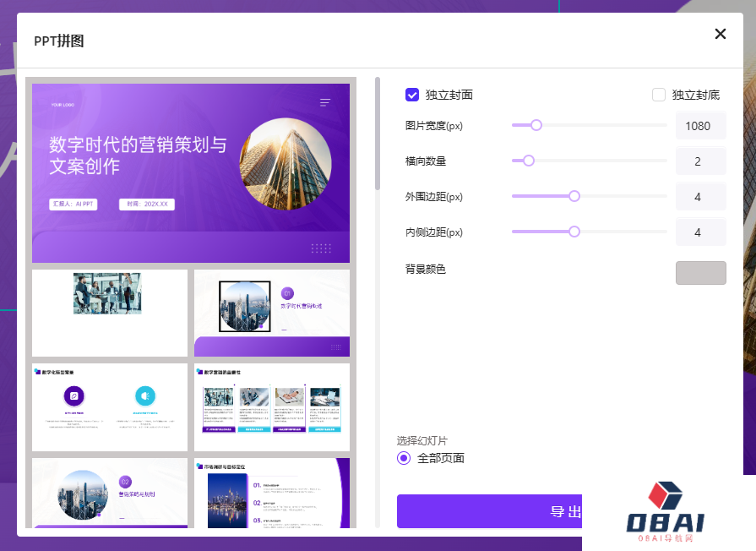Click the 图片宽度 slider handle
This screenshot has height=551, width=756.
coord(537,124)
